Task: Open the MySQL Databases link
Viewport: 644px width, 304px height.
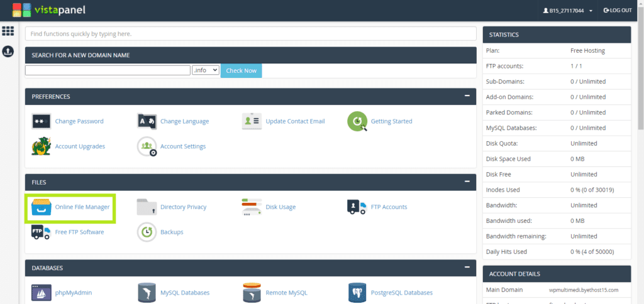Action: click(x=185, y=293)
